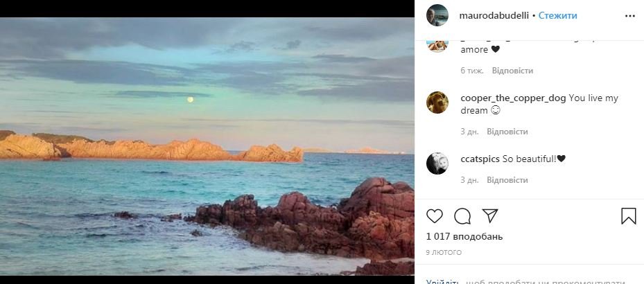Viewport: 644px width, 284px height.
Task: Open cooper_the_copper_dog's avatar picture
Action: [437, 102]
